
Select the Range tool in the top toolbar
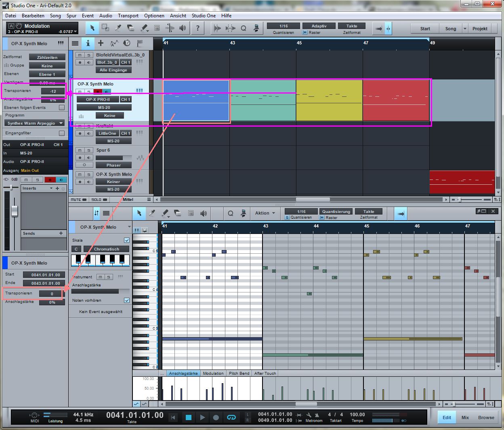(105, 28)
